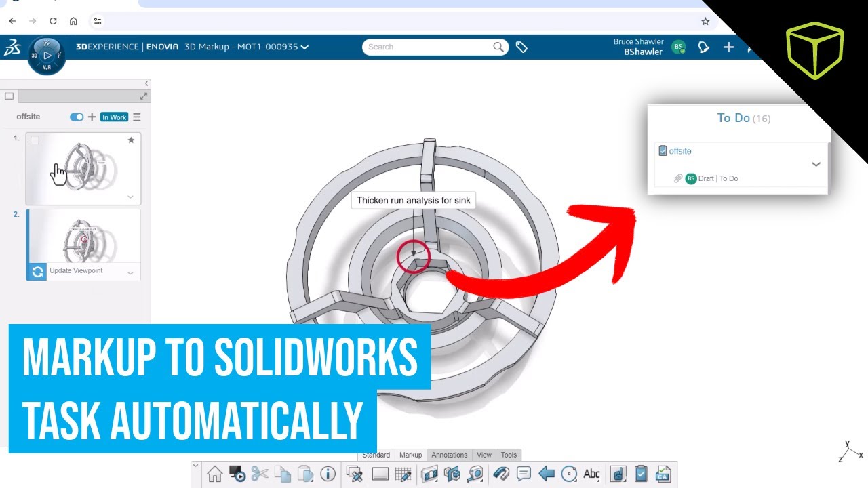Toggle the offsite markup switch

(77, 117)
